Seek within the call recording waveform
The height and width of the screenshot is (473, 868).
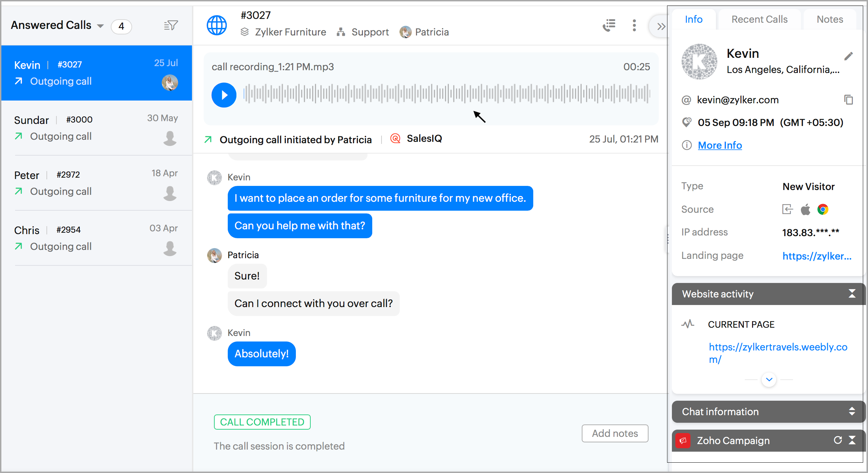pyautogui.click(x=447, y=94)
